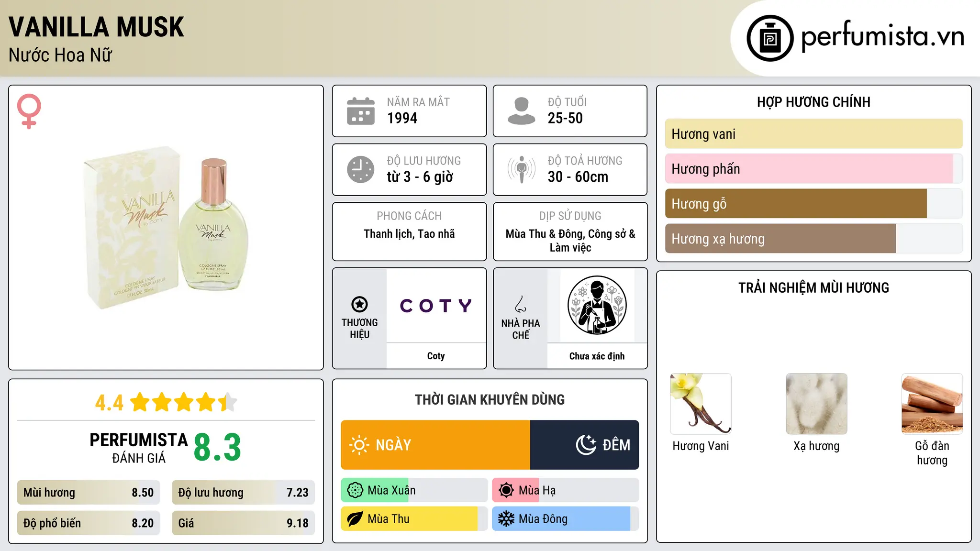Click the Hương gỗ accord bar
This screenshot has width=980, height=551.
[814, 204]
